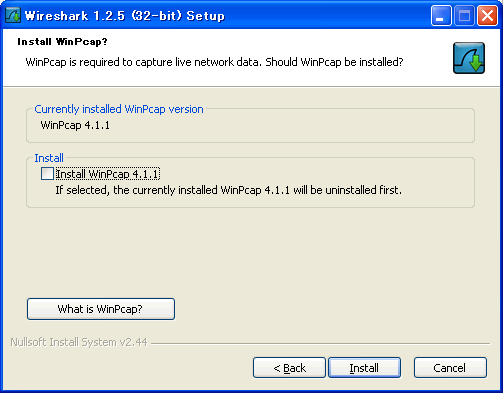Click the 'Install WinPcap 4.1.1' checkbox label text
Image resolution: width=503 pixels, height=393 pixels.
(108, 174)
